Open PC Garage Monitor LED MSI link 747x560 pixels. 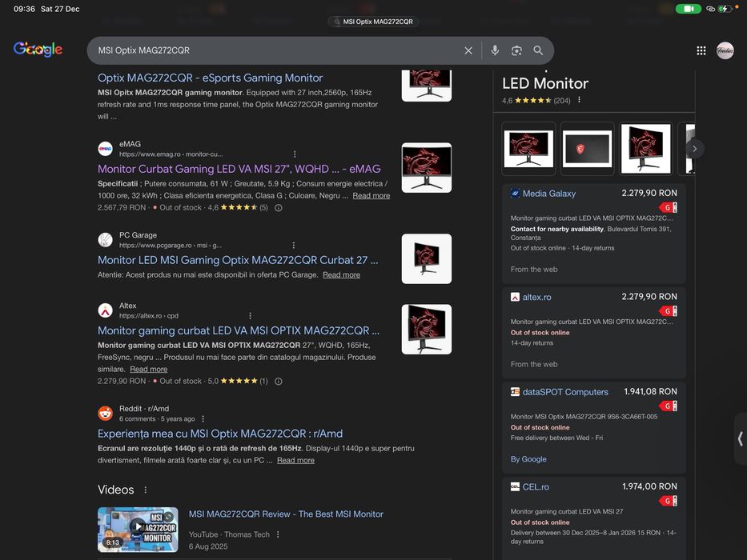[x=238, y=260]
